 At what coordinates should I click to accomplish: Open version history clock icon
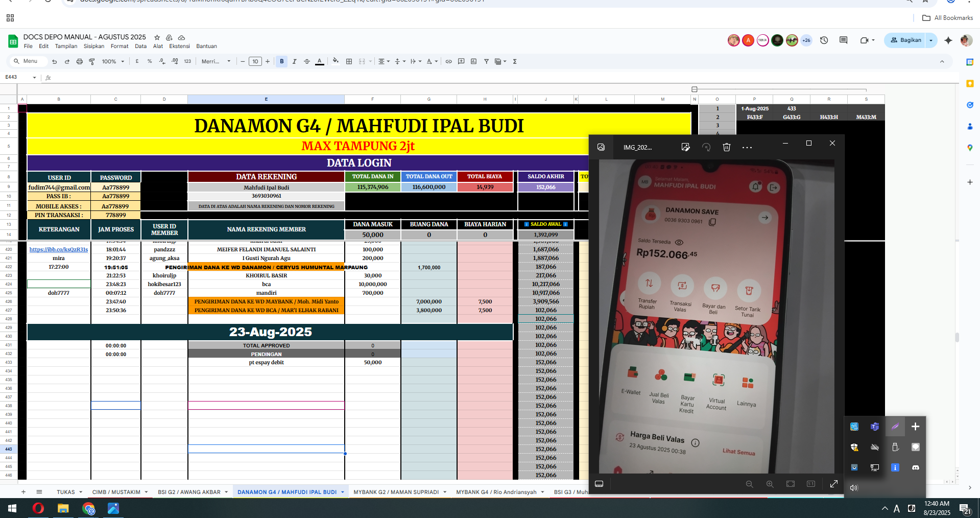pyautogui.click(x=824, y=40)
